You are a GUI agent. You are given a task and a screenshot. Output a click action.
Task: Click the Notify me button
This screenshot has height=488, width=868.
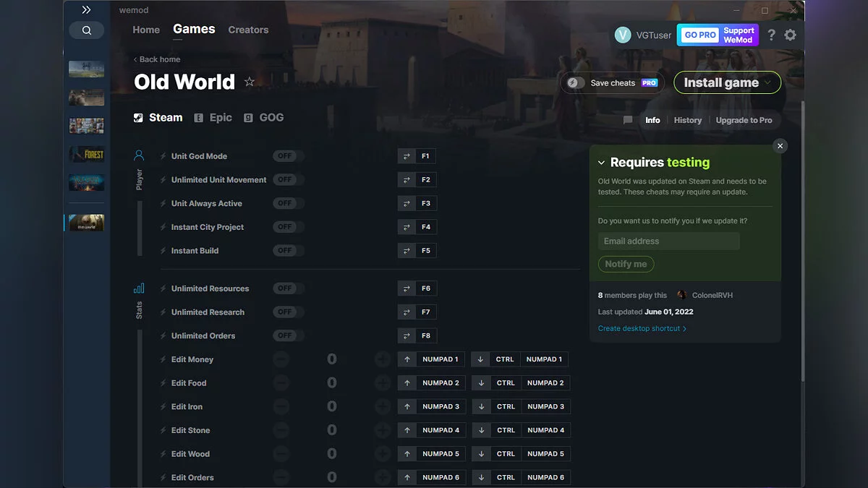[626, 264]
